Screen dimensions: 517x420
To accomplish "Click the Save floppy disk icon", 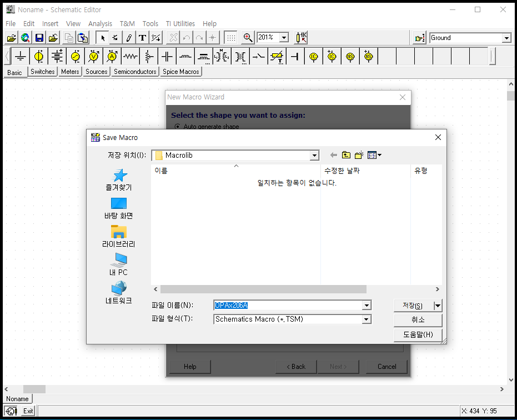I will tap(39, 38).
